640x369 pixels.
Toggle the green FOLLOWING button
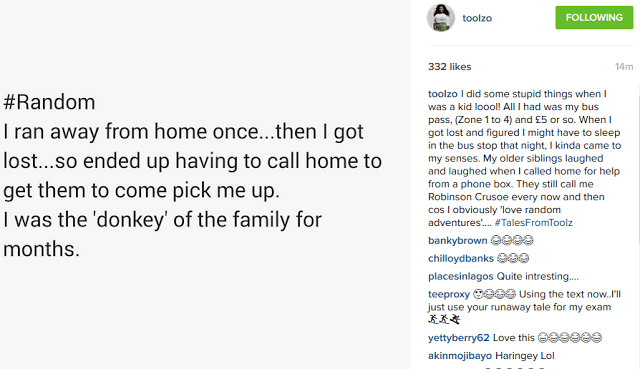(x=594, y=18)
